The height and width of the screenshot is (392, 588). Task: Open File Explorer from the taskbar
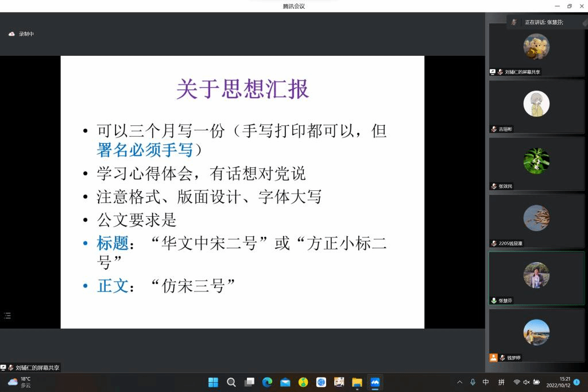pyautogui.click(x=357, y=382)
